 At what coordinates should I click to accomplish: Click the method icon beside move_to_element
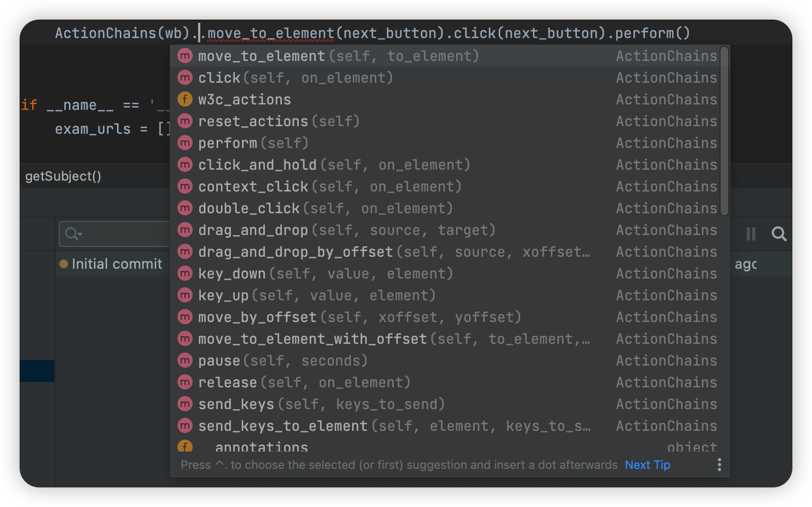point(185,56)
